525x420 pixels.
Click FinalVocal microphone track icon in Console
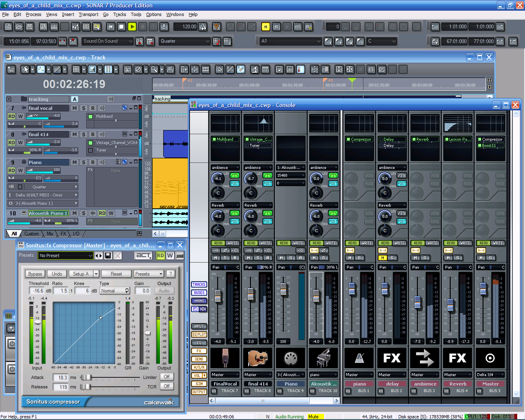[x=225, y=358]
